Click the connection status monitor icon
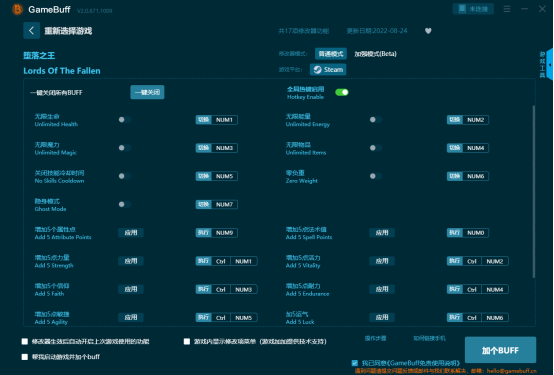 click(x=462, y=9)
